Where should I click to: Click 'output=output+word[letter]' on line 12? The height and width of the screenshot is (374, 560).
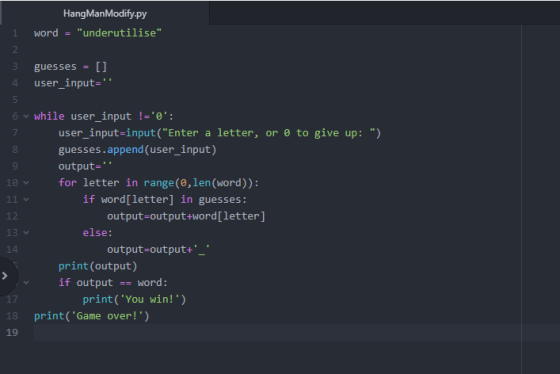pyautogui.click(x=186, y=216)
